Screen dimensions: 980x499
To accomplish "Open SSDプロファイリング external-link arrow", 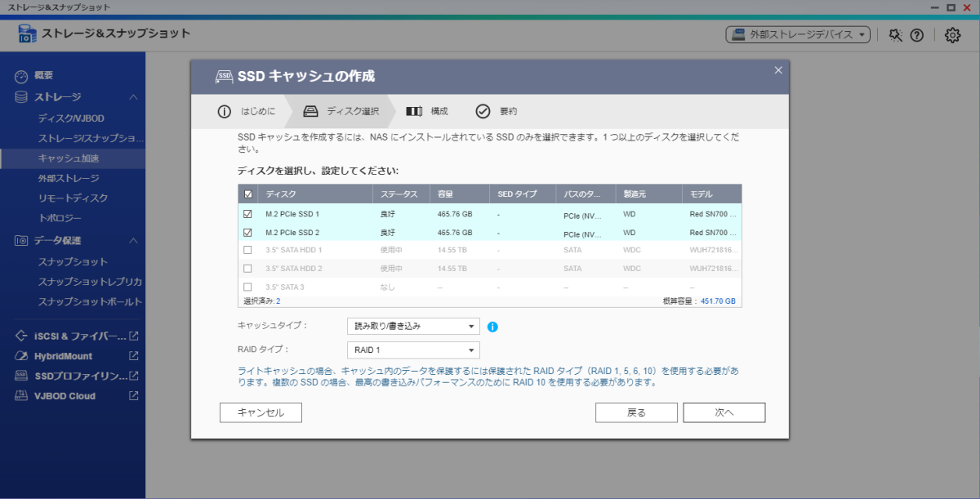I will [x=134, y=376].
